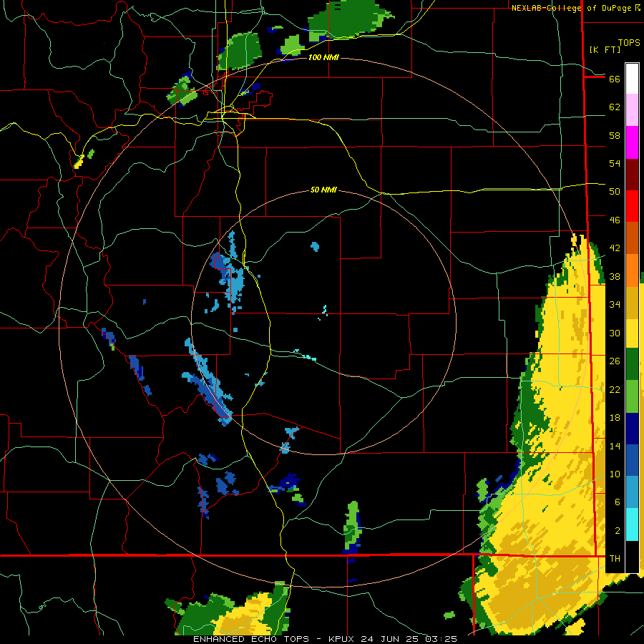This screenshot has height=644, width=644.
Task: Click the white 66 K FT color swatch
Action: point(632,79)
